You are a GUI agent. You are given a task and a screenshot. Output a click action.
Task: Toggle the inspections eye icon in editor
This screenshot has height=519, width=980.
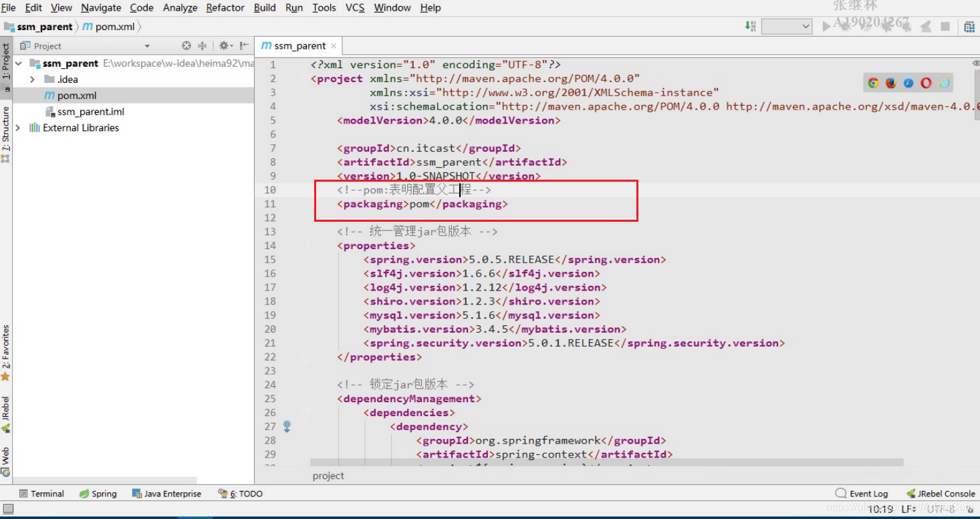click(976, 63)
